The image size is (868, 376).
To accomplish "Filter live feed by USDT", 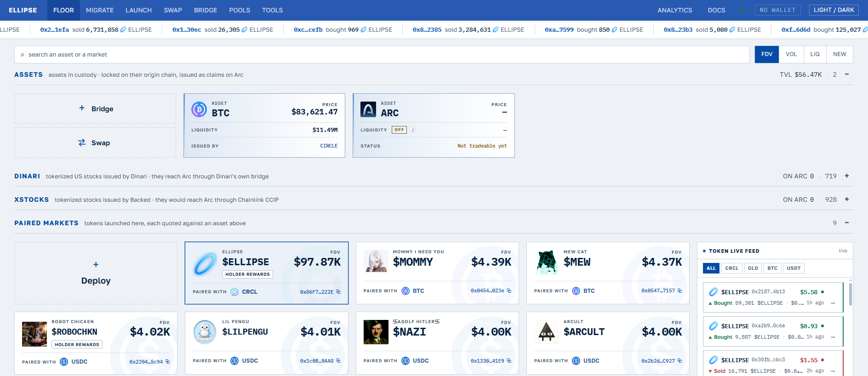I will pos(794,268).
